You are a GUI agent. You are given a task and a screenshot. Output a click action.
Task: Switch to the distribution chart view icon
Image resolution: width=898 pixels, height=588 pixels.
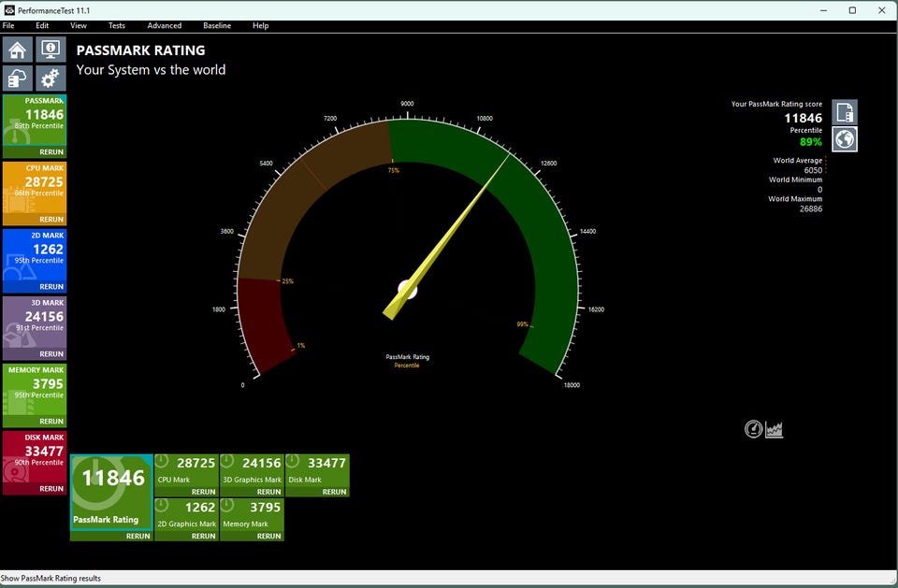tap(774, 429)
